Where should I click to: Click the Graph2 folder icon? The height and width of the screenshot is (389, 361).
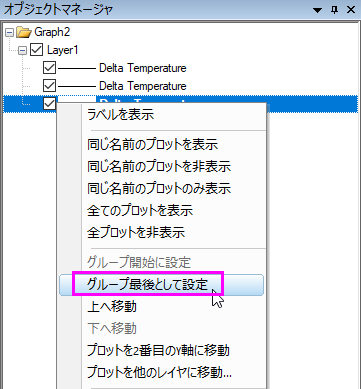click(x=24, y=32)
